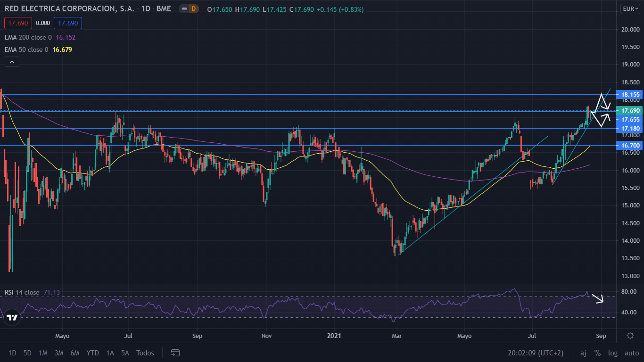Select Todos time range
This screenshot has height=362, width=644.
145,353
